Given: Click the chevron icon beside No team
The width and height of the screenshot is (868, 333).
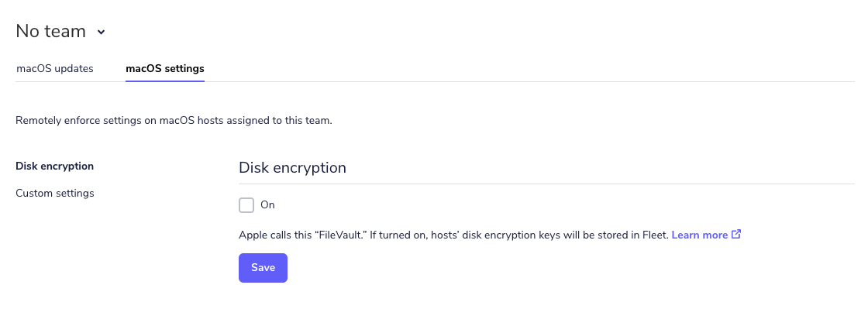Looking at the screenshot, I should coord(101,33).
